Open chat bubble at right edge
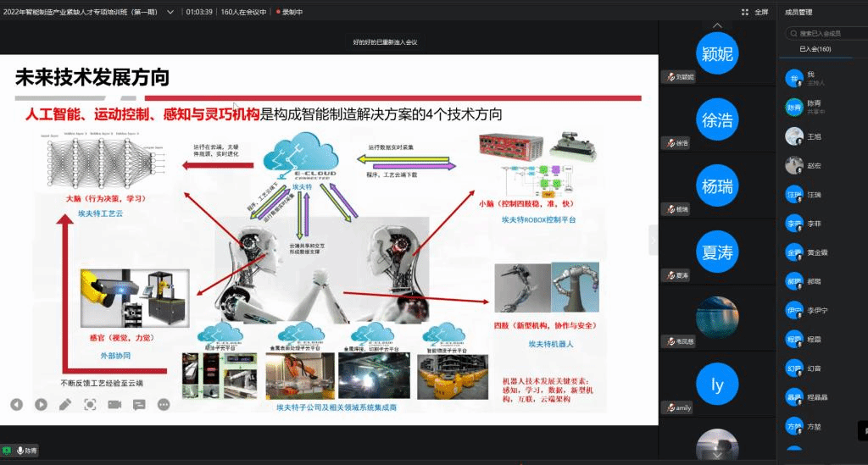The height and width of the screenshot is (465, 868). coord(864,431)
